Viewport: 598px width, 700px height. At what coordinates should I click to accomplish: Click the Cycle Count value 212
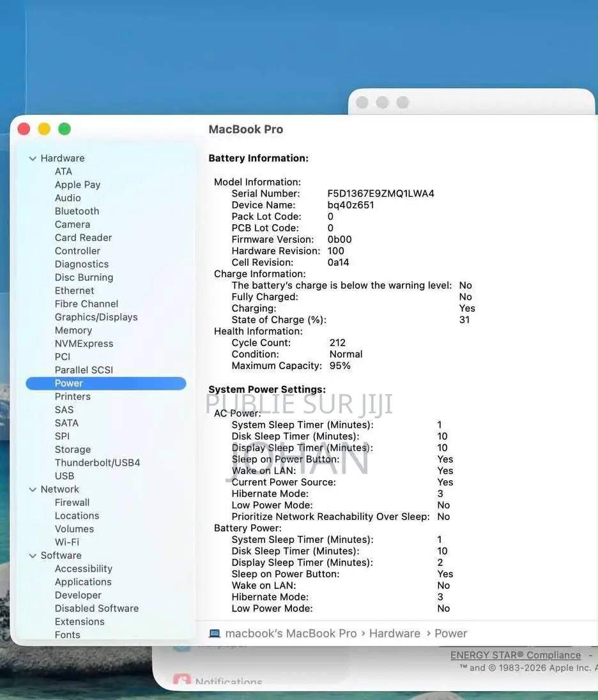click(x=337, y=343)
